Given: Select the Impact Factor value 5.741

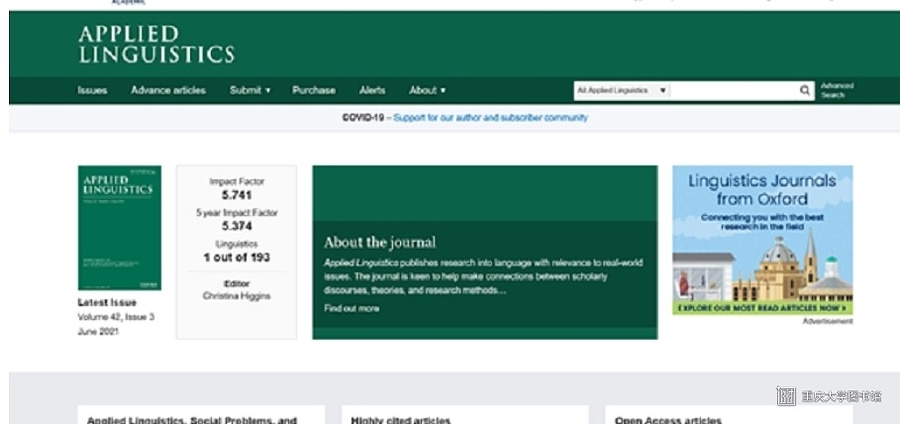Looking at the screenshot, I should (236, 195).
